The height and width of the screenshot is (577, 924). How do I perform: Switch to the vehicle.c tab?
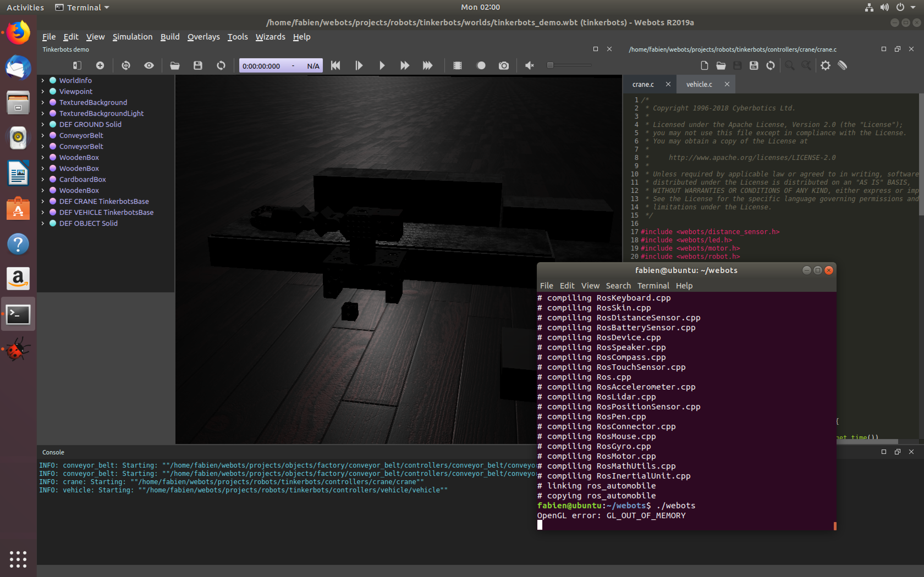tap(699, 84)
